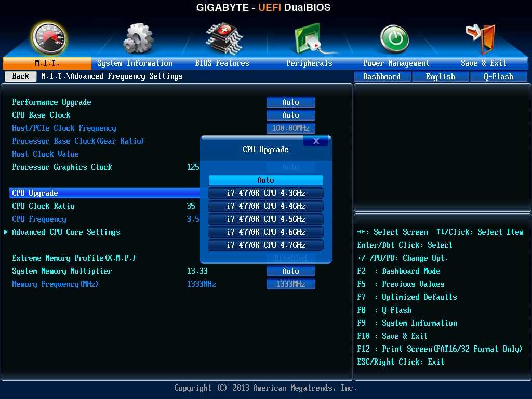Open the Performance Upgrade Auto dropdown
Screen dimensions: 532x399
tap(290, 102)
